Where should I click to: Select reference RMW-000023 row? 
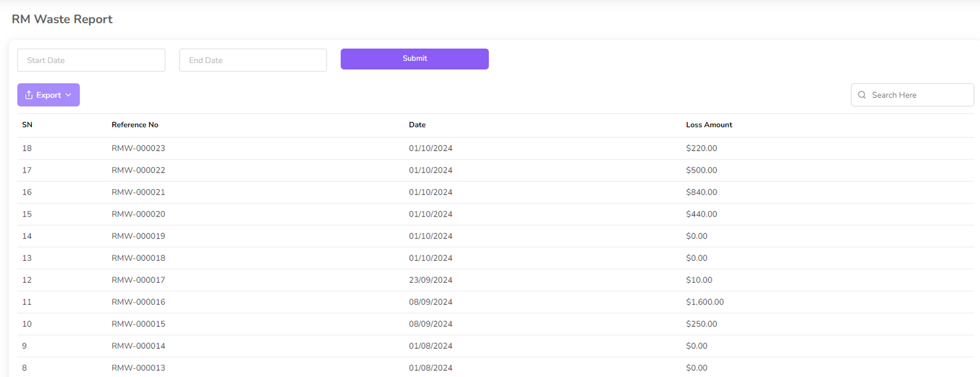(x=138, y=148)
